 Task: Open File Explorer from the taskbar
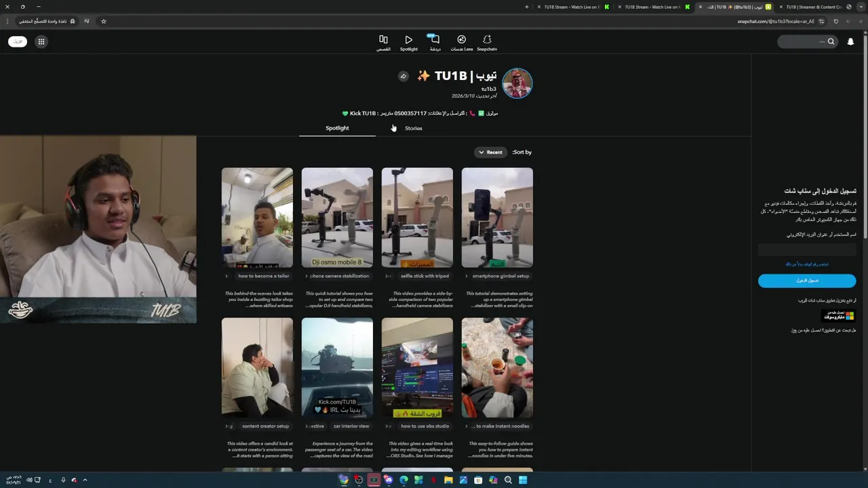point(448,480)
